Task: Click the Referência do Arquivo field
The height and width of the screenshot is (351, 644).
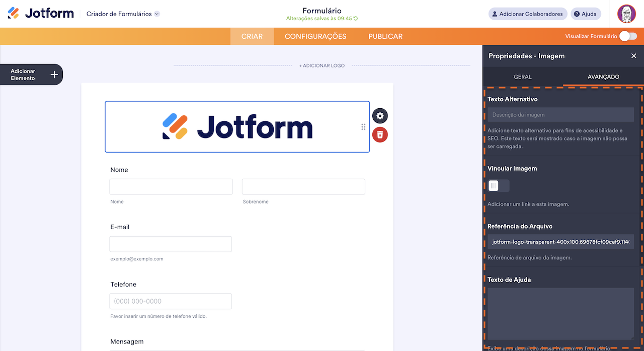Action: 560,242
